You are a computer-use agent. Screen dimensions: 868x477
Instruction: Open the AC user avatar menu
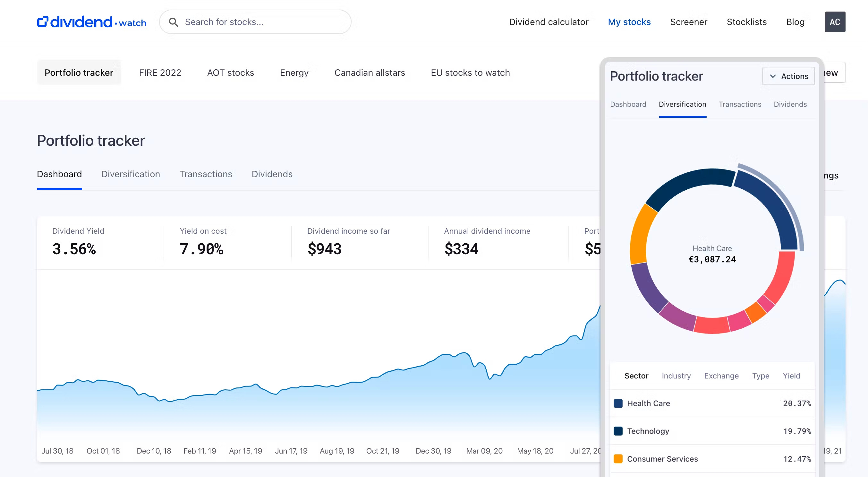[835, 22]
